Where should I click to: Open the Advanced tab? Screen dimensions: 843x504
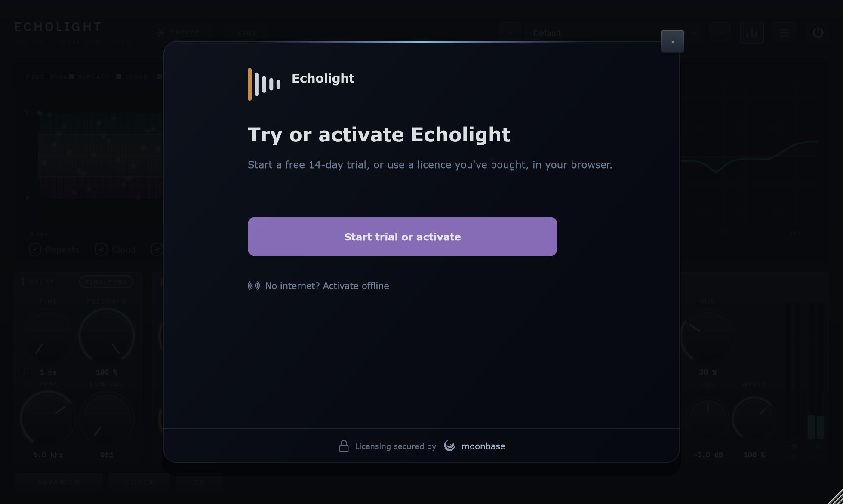pos(58,482)
